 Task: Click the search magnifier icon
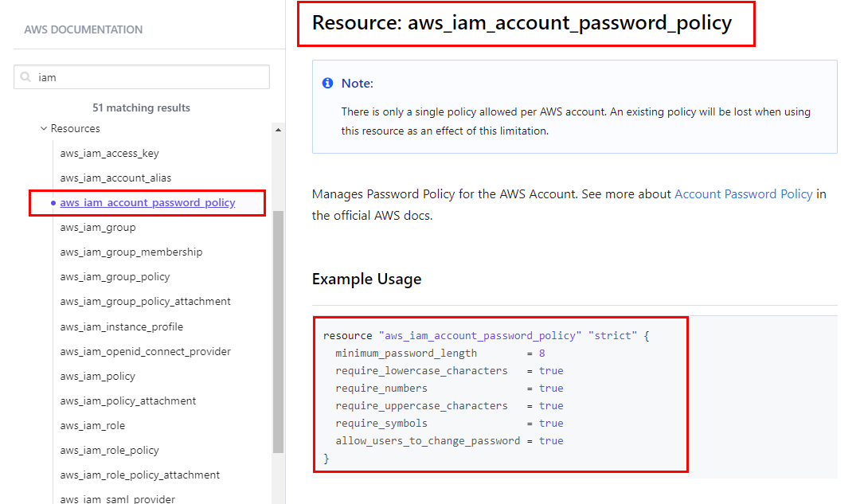(x=25, y=77)
